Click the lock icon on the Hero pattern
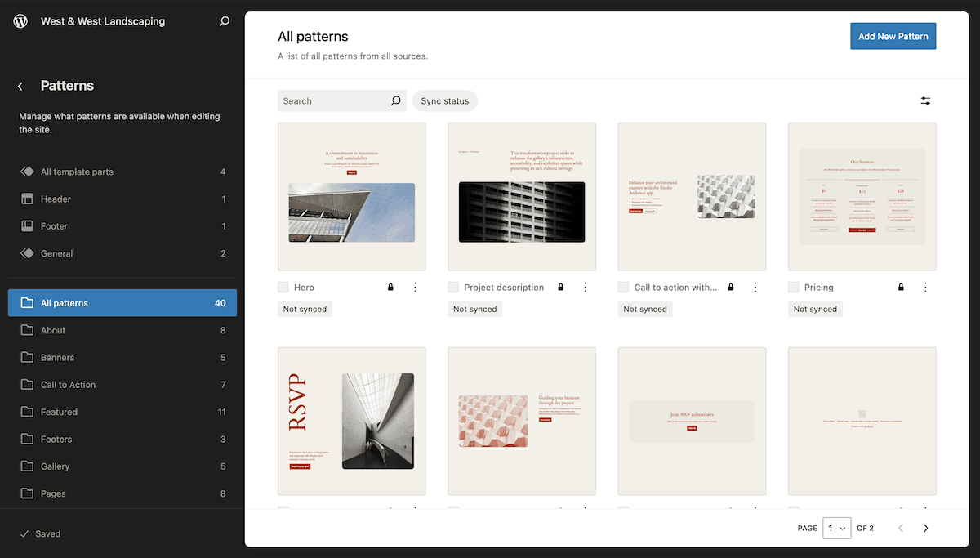The width and height of the screenshot is (980, 558). [390, 287]
